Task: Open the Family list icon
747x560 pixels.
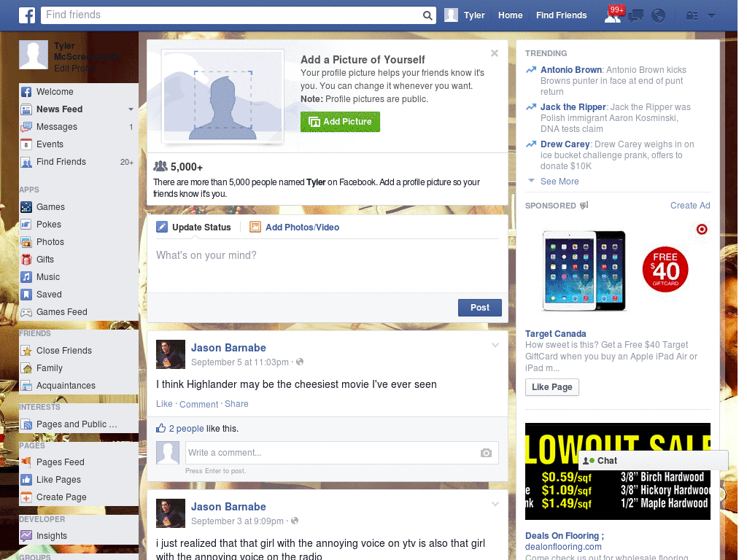Action: pos(26,368)
